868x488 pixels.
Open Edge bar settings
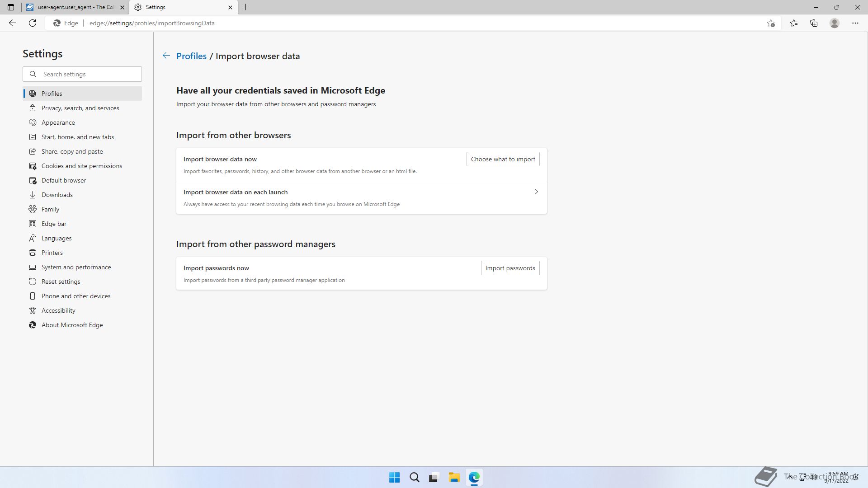[82, 224]
